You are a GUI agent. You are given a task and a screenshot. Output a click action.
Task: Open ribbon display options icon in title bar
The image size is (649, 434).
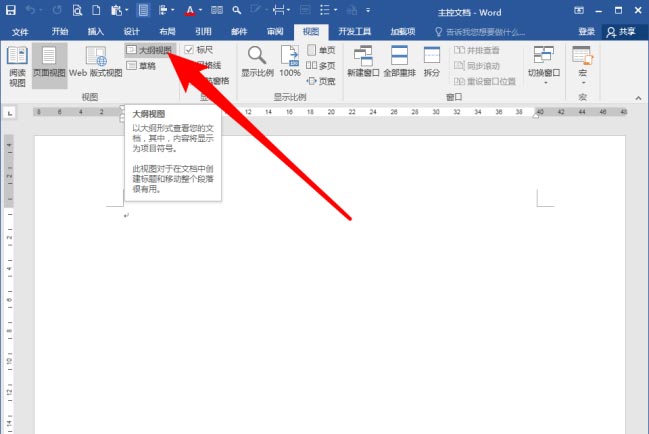tap(579, 10)
